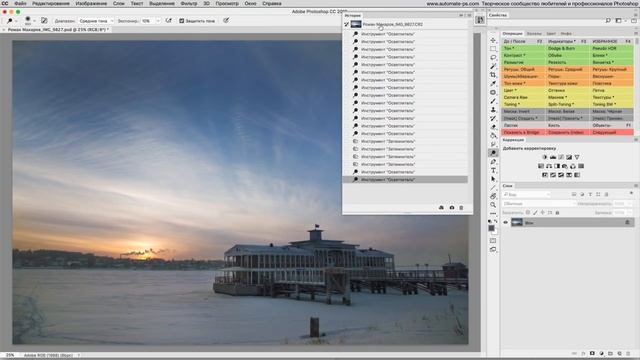Image resolution: width=640 pixels, height=360 pixels.
Task: Select the Type tool
Action: 493,170
